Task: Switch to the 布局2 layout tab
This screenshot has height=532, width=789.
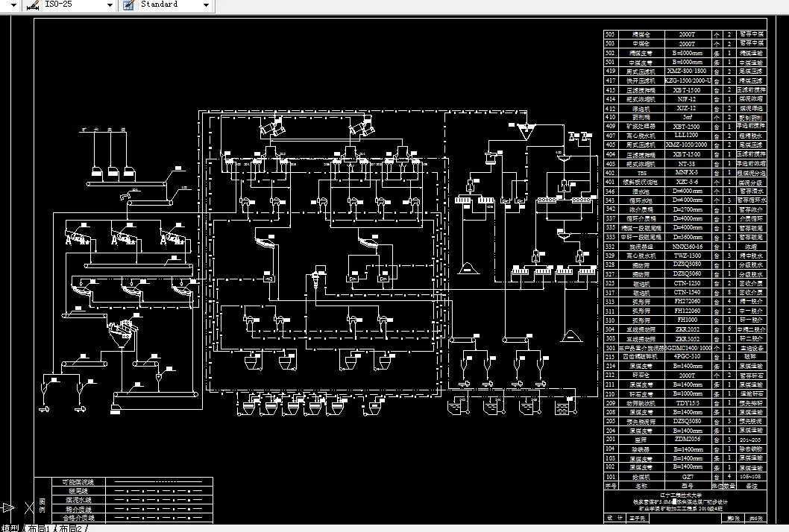Action: click(x=70, y=528)
